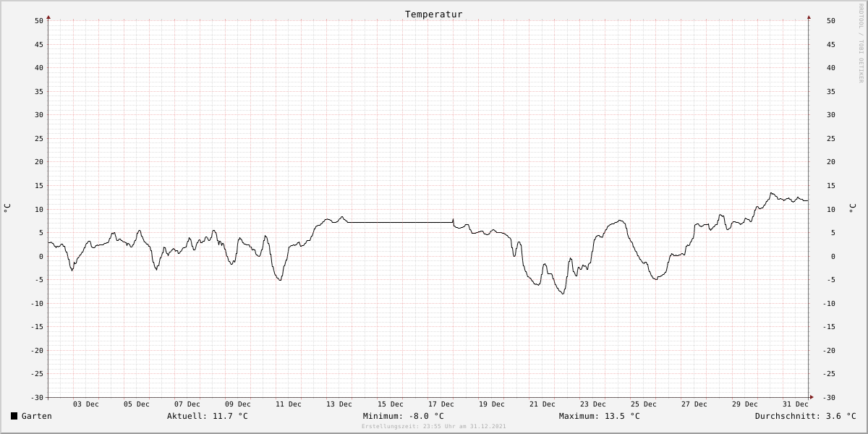The height and width of the screenshot is (434, 868).
Task: Select the 'Maximum: 13.5 °C' value
Action: point(600,416)
